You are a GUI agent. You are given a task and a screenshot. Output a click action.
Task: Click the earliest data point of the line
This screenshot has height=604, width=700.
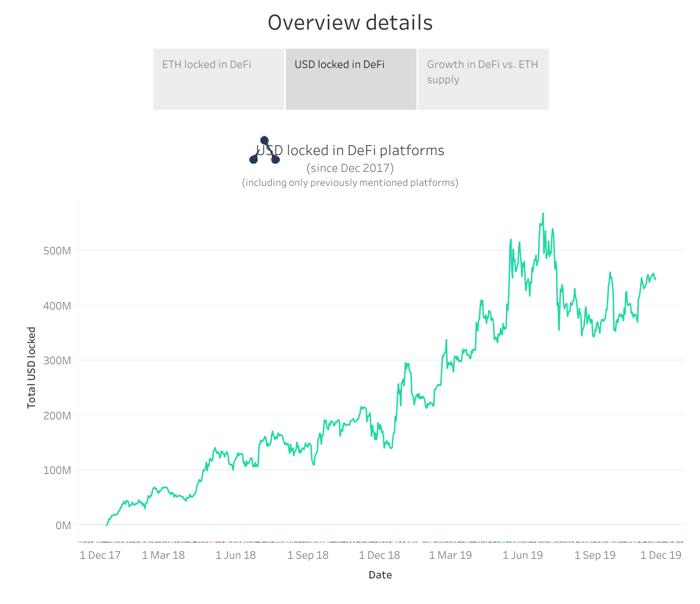[x=106, y=524]
